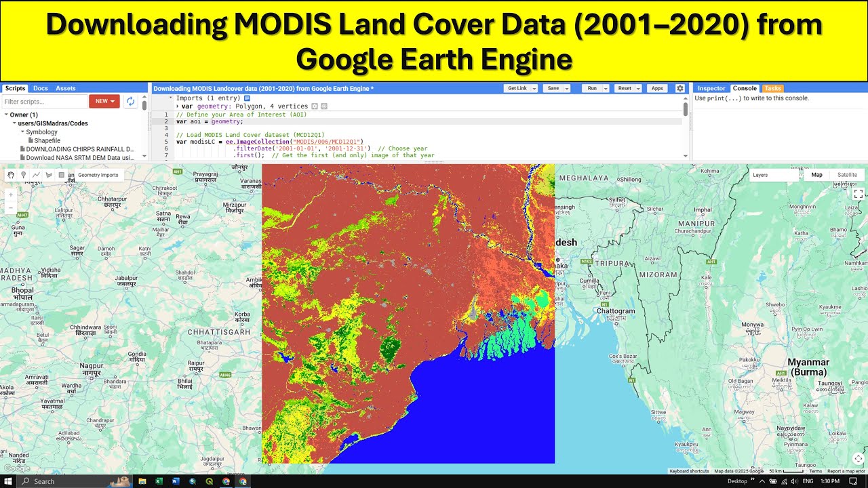The height and width of the screenshot is (488, 868).
Task: Open Keyboard shortcuts link on map
Action: click(689, 471)
